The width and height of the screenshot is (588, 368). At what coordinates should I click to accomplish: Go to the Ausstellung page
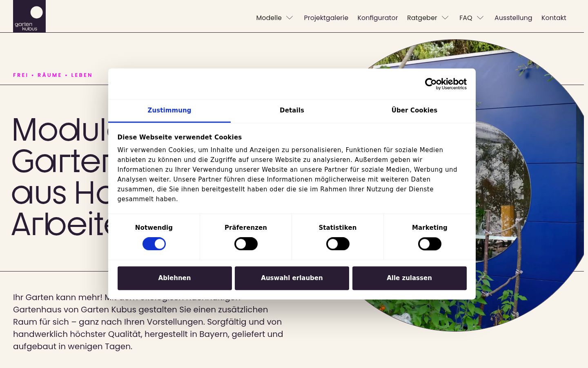click(513, 18)
